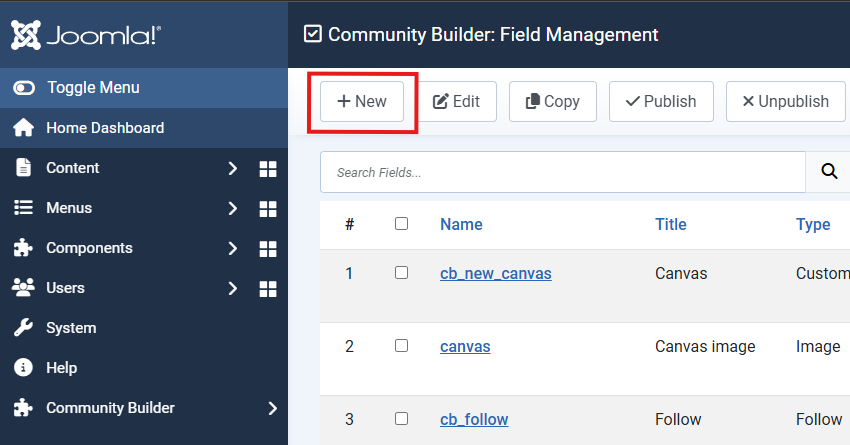Sort by the # column header
This screenshot has width=850, height=445.
click(x=350, y=224)
